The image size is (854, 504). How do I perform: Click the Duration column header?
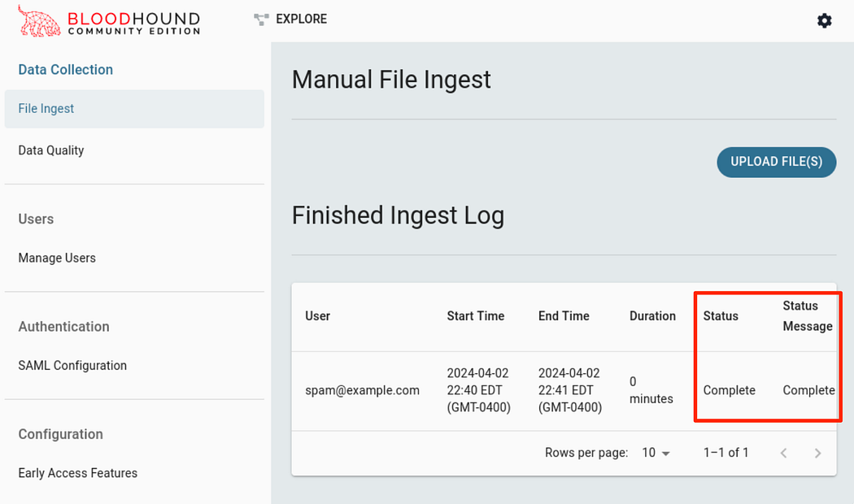(652, 316)
